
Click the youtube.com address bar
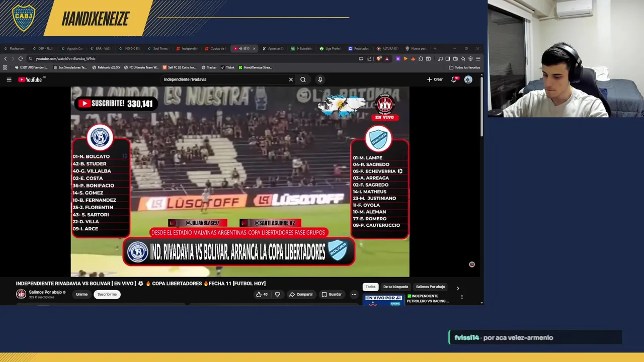click(x=191, y=58)
